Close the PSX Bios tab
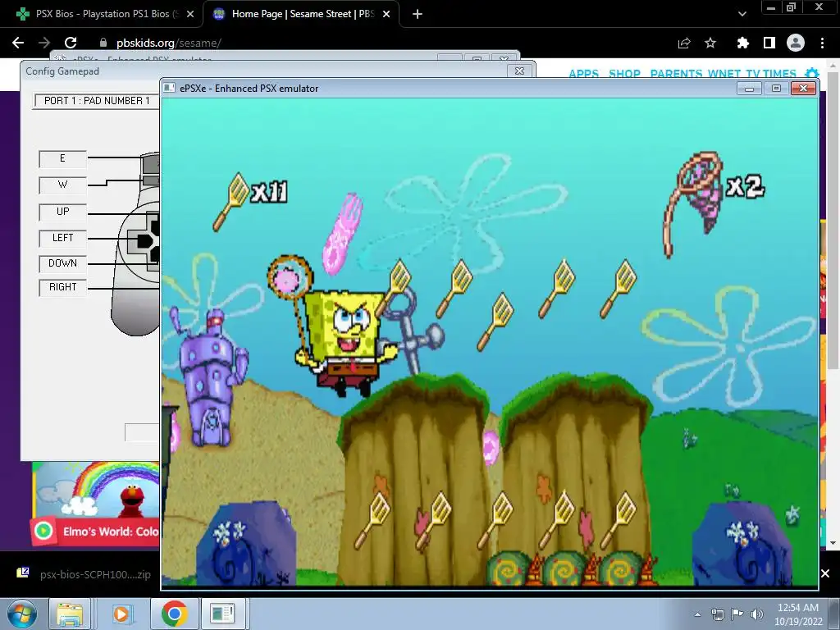 [x=190, y=14]
